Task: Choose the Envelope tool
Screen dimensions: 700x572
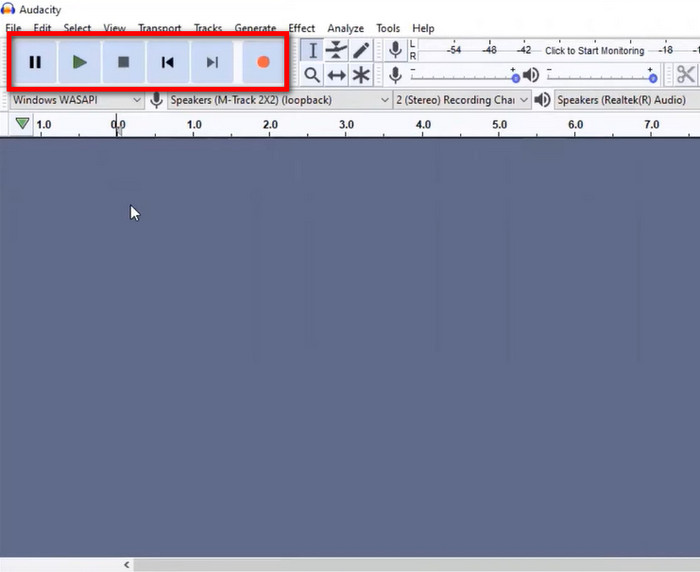Action: click(x=337, y=50)
